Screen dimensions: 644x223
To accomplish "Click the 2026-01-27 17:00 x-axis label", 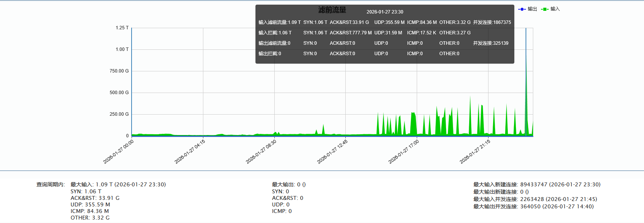I will click(x=404, y=152).
